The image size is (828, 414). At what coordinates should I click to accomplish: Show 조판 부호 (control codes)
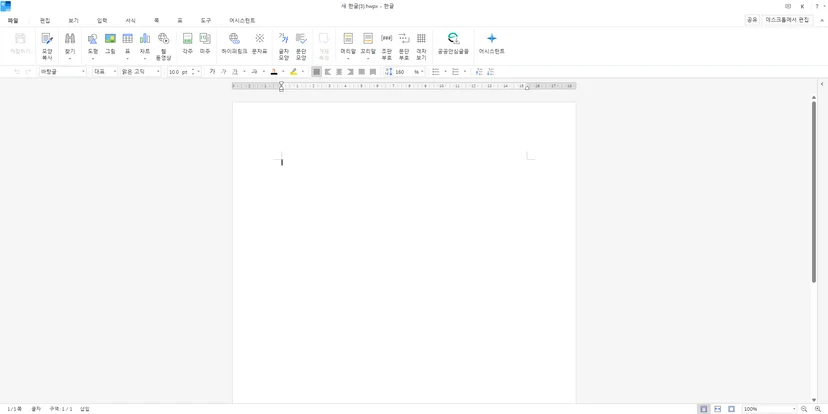pos(387,46)
